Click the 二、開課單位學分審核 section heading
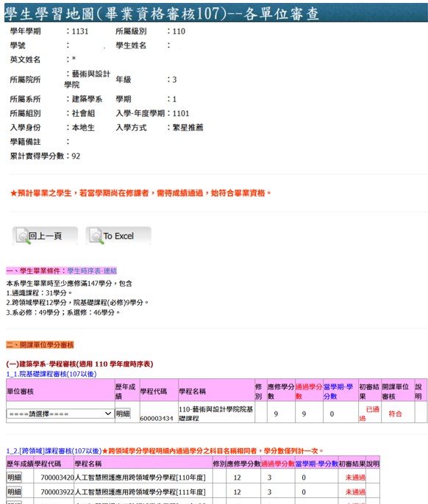The width and height of the screenshot is (428, 504). [40, 345]
